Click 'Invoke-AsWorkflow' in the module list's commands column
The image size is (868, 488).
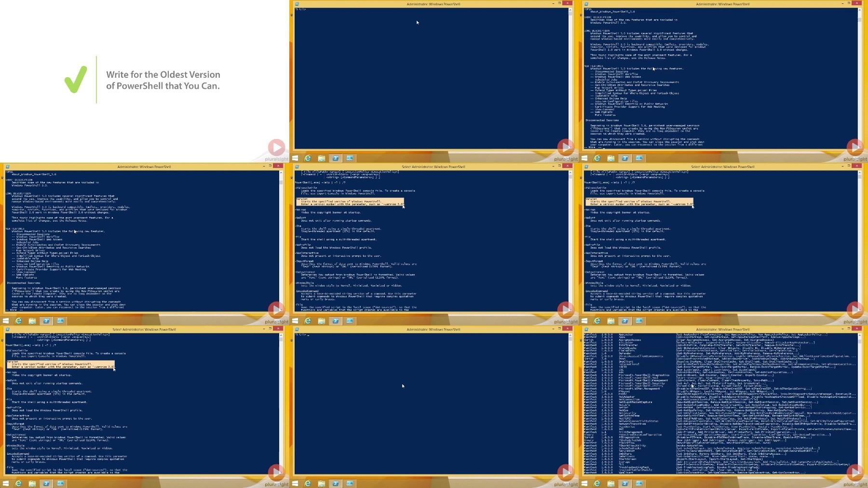(x=690, y=446)
